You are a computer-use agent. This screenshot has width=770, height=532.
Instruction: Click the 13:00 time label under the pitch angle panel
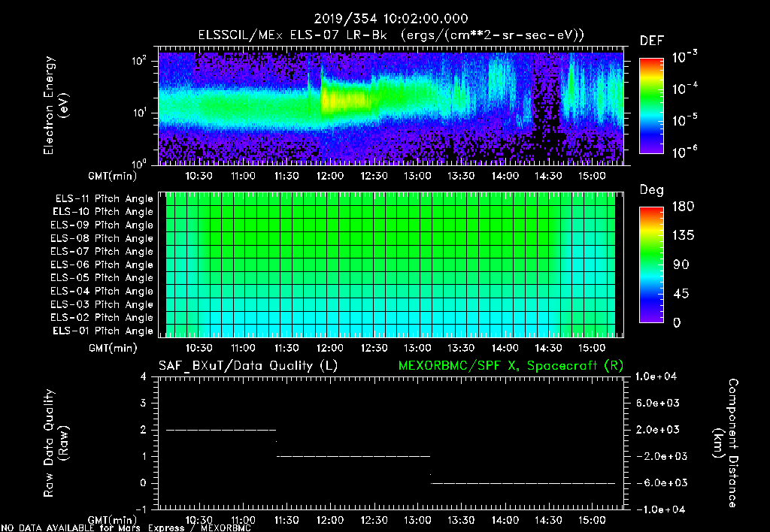(x=417, y=349)
